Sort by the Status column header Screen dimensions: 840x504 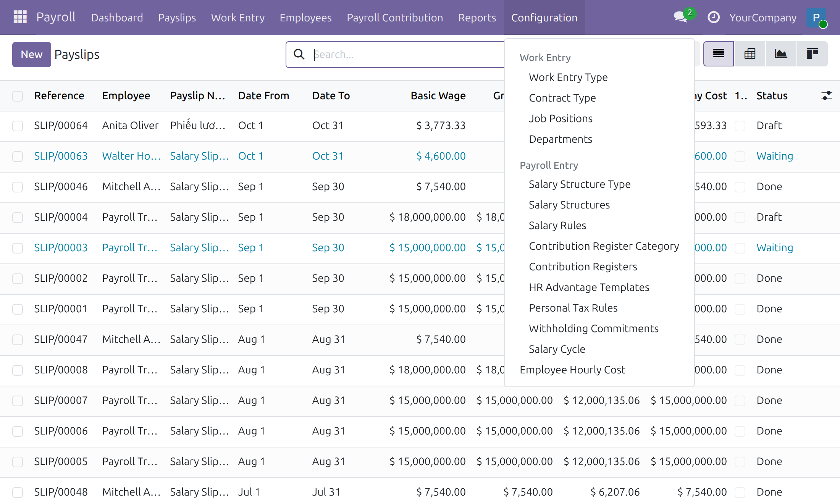pyautogui.click(x=772, y=95)
